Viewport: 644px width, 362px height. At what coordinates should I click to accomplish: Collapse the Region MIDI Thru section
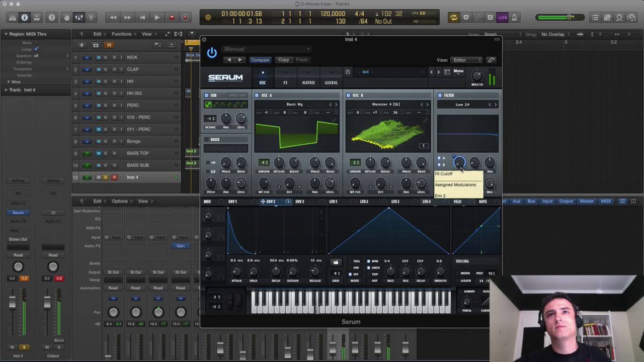tap(7, 34)
